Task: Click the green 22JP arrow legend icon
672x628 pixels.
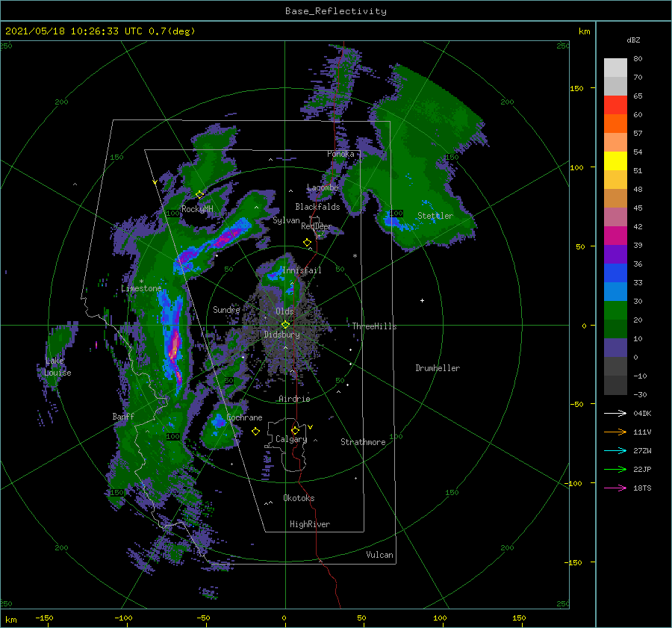Action: pyautogui.click(x=615, y=470)
